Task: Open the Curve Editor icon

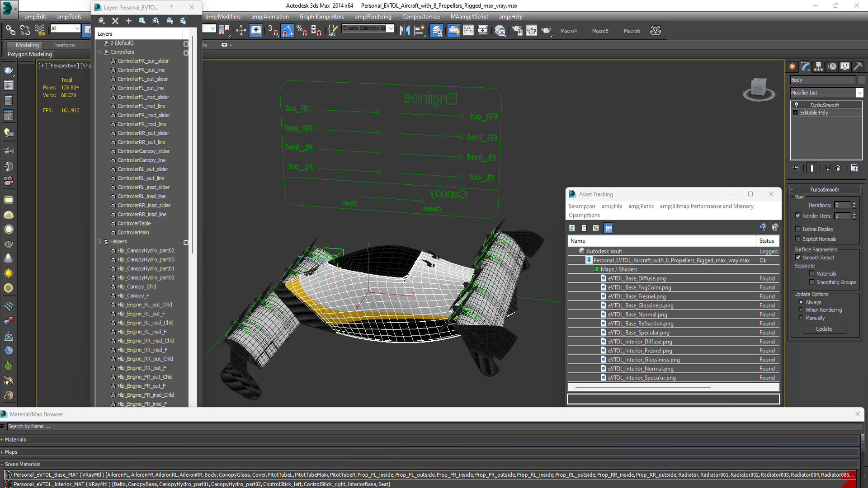Action: 468,31
